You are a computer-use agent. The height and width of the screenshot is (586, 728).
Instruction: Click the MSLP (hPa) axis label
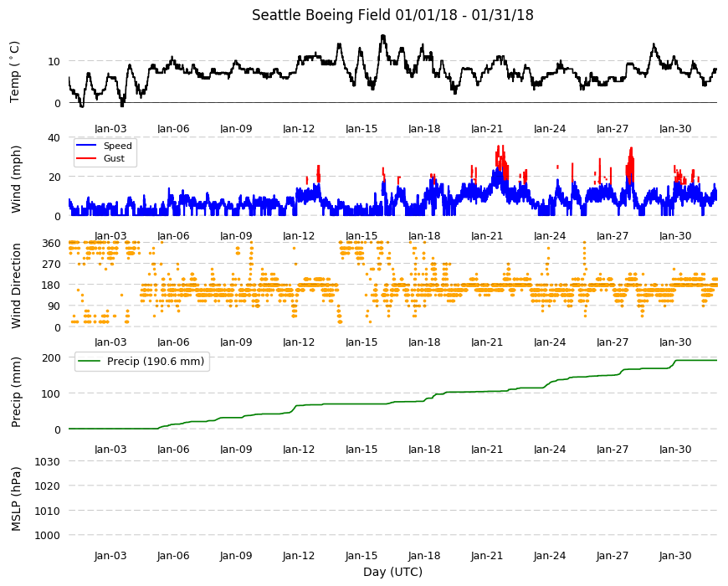pyautogui.click(x=16, y=499)
